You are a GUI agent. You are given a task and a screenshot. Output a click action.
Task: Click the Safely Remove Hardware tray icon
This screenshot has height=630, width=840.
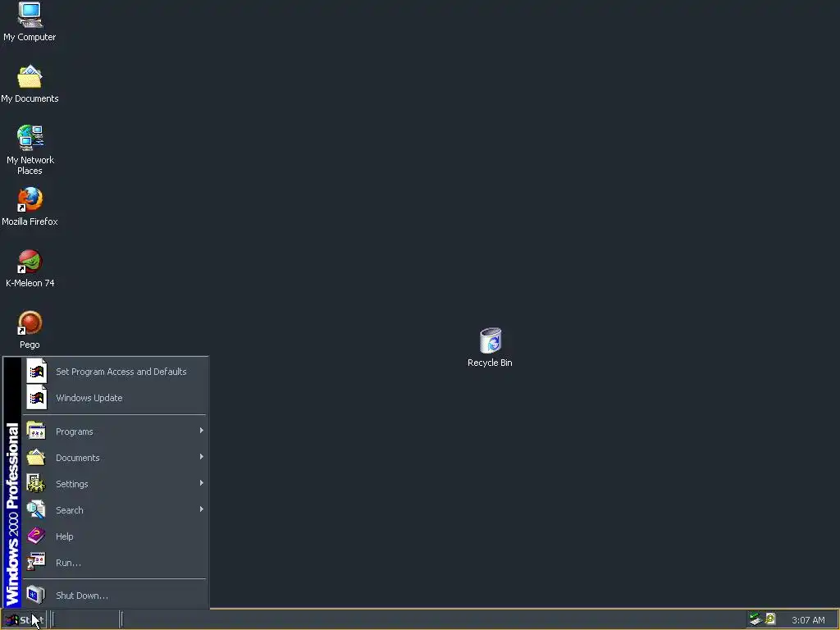[x=756, y=619]
